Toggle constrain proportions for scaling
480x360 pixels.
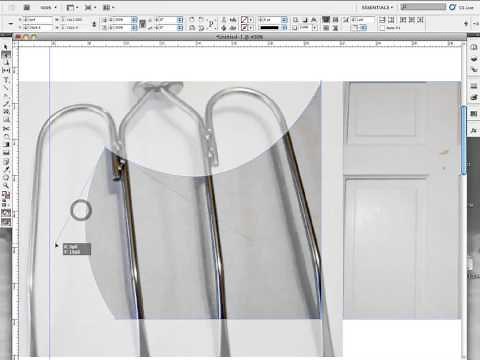click(x=142, y=24)
